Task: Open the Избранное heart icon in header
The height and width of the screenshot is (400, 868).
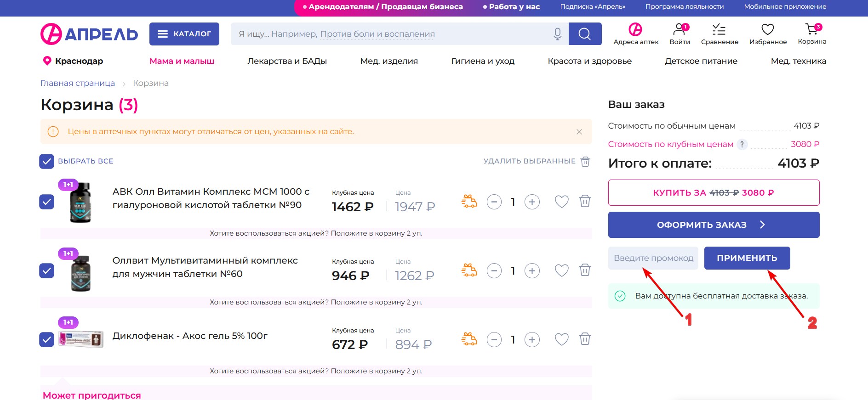Action: click(767, 30)
